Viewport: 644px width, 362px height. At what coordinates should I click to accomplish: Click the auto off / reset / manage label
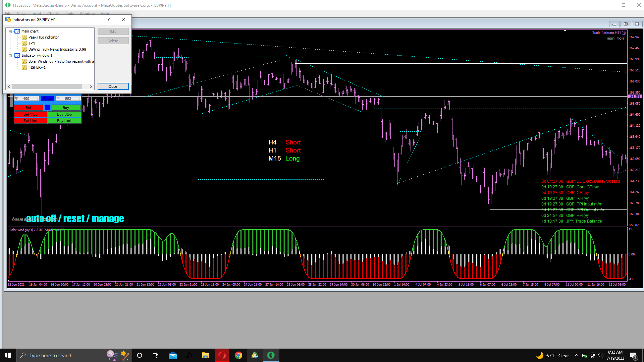[75, 219]
